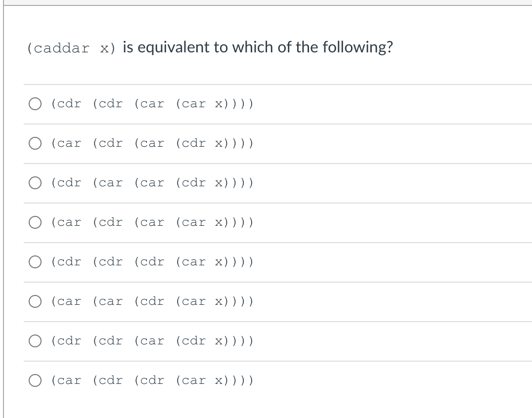Image resolution: width=532 pixels, height=418 pixels.
Task: Click the third answer text (cdr (car (car (cdr x))))
Action: [152, 182]
